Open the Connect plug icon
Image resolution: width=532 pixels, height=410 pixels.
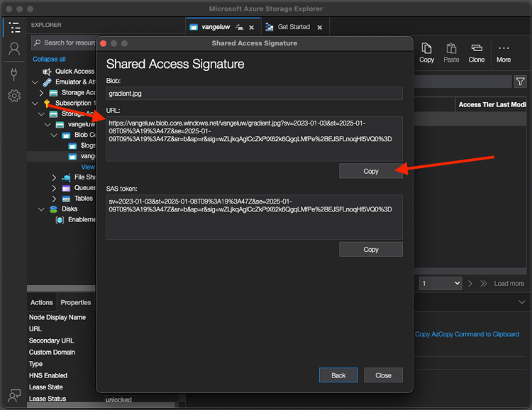(14, 74)
